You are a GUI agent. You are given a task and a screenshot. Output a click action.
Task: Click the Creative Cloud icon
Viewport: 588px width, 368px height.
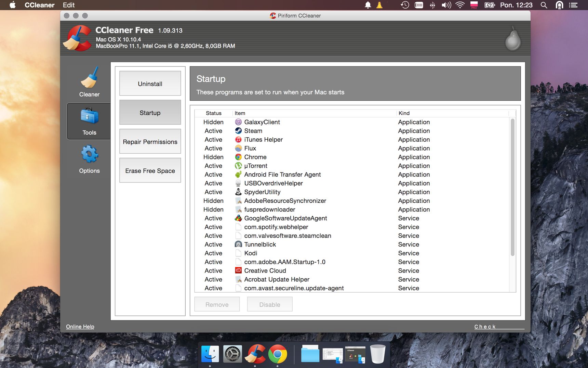(x=238, y=270)
